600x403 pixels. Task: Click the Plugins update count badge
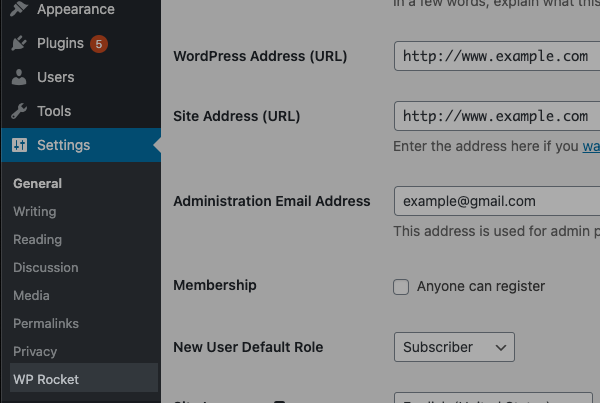99,44
